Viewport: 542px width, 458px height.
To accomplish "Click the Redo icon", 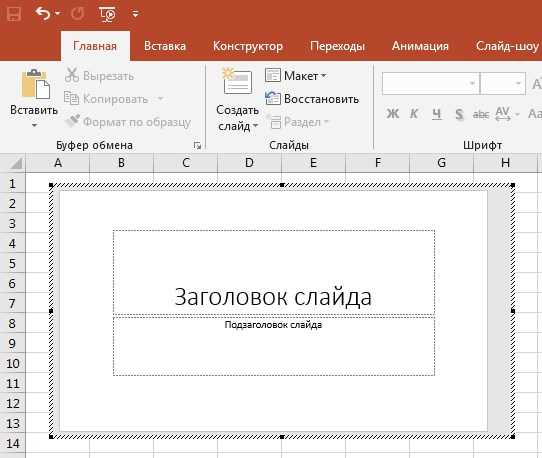I will tap(77, 14).
